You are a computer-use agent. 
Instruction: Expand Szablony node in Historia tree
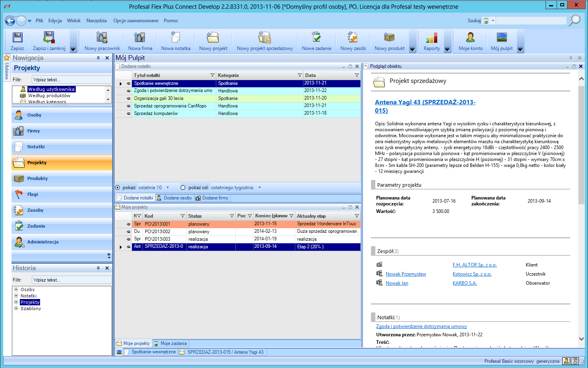point(16,309)
